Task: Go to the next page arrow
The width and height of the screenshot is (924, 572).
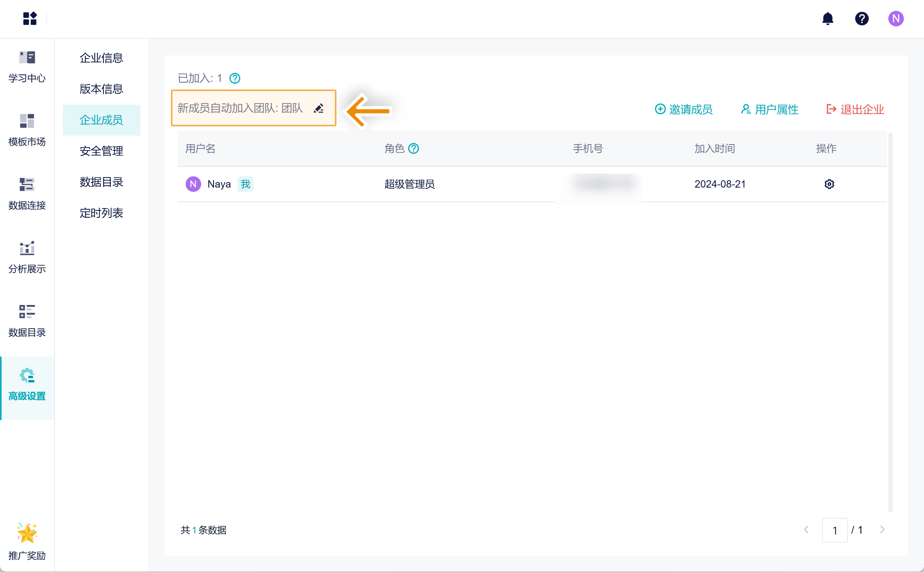Action: coord(882,530)
